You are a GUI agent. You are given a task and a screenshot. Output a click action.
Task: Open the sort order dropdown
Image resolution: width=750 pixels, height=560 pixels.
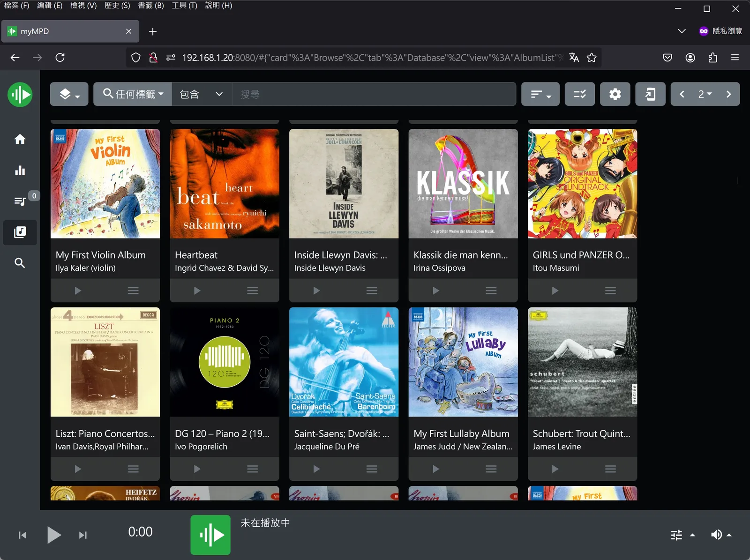point(540,94)
